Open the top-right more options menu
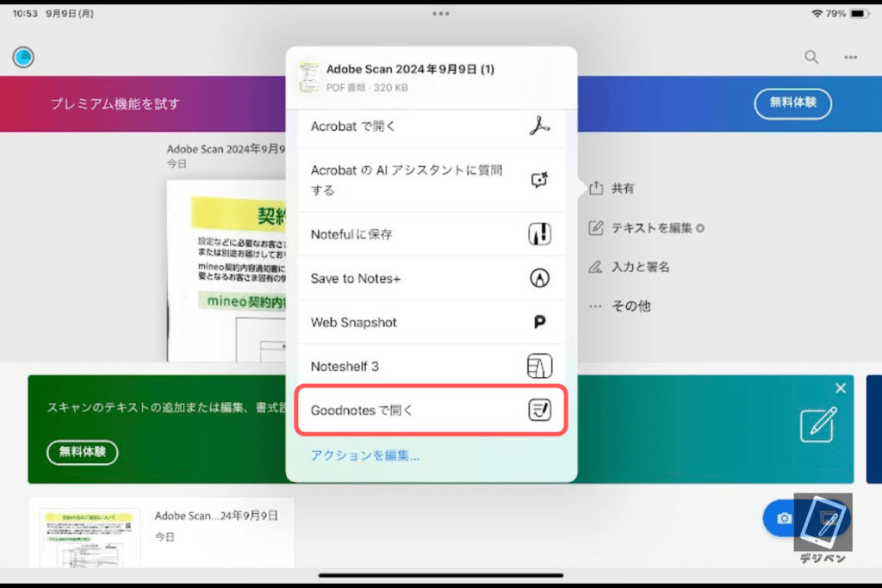882x588 pixels. 850,57
